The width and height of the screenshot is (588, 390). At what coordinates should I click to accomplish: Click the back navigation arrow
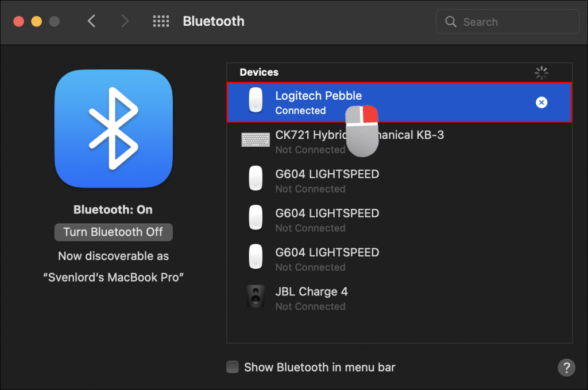click(x=92, y=21)
